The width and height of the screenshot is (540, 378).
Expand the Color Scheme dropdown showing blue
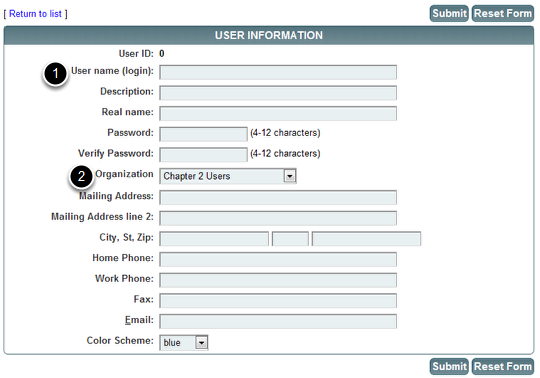pyautogui.click(x=184, y=343)
